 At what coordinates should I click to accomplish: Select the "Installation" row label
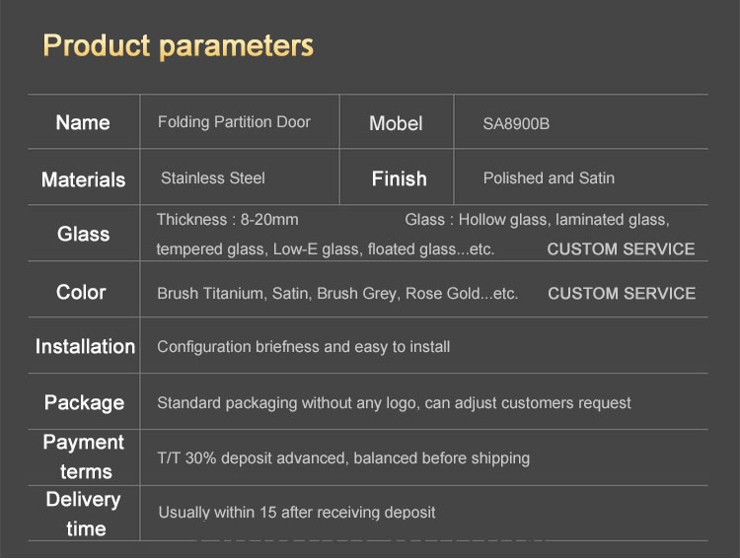85,346
